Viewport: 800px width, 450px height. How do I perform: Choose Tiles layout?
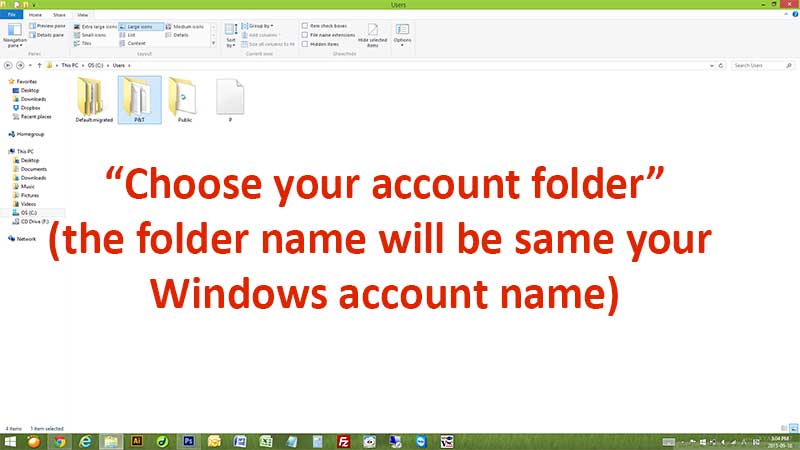point(83,43)
